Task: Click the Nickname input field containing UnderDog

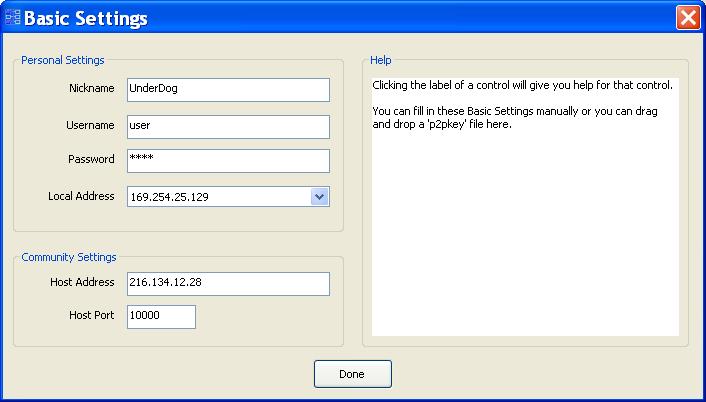Action: (228, 90)
